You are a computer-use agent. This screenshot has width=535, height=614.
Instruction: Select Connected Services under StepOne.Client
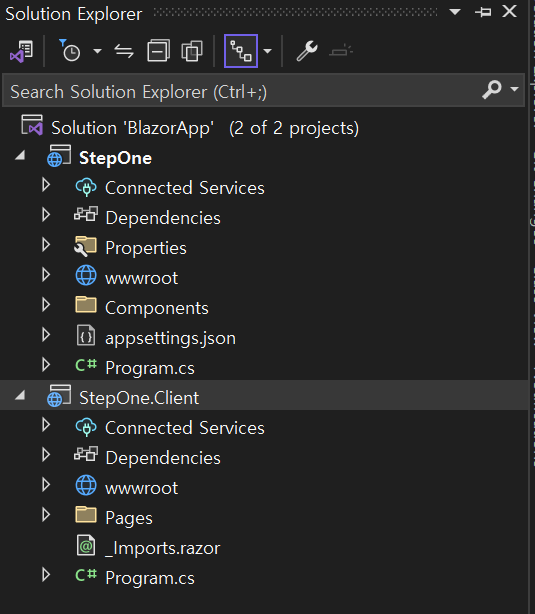pos(184,428)
